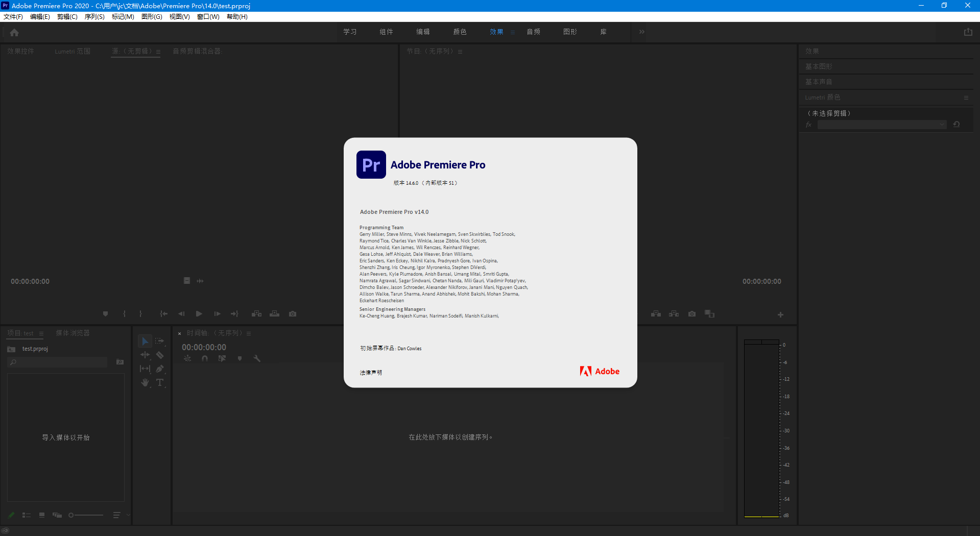Switch Project panel to freeform view
Viewport: 980px width, 536px height.
pos(57,515)
